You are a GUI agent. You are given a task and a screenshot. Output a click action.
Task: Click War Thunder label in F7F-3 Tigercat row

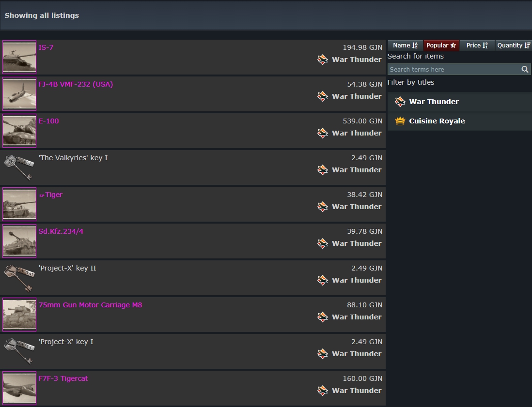357,391
